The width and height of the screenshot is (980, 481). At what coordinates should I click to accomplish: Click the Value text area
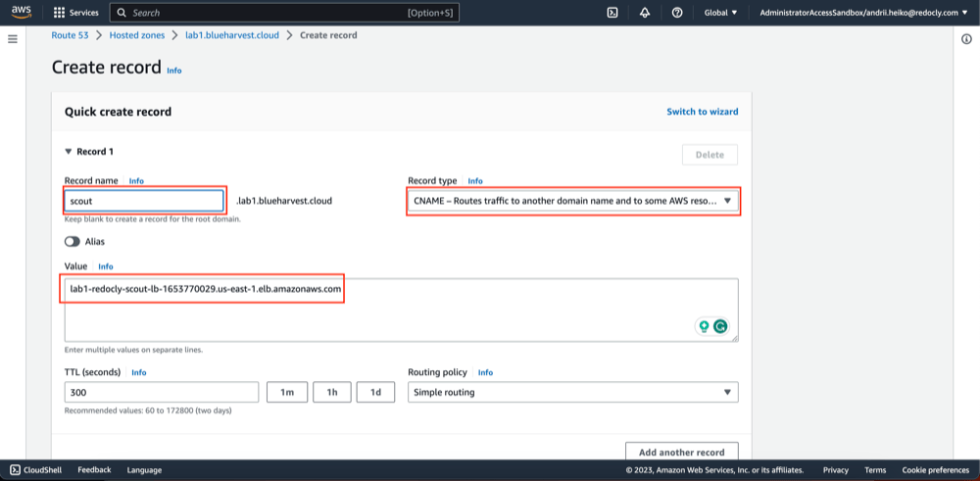pos(401,310)
